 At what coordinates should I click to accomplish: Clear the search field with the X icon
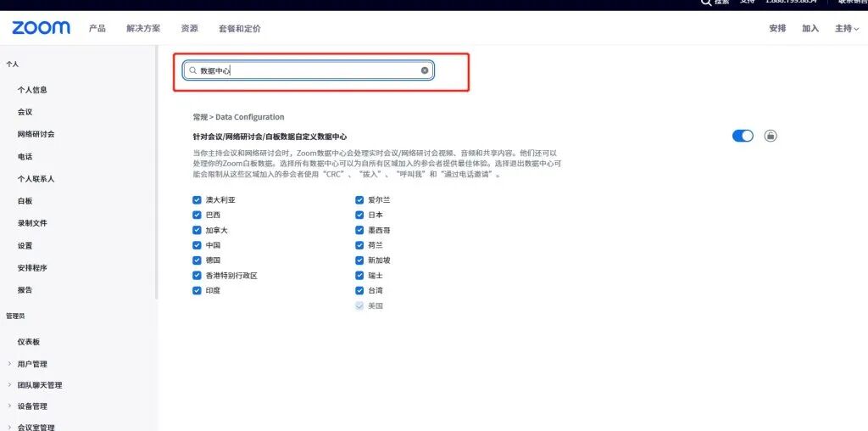pyautogui.click(x=425, y=70)
